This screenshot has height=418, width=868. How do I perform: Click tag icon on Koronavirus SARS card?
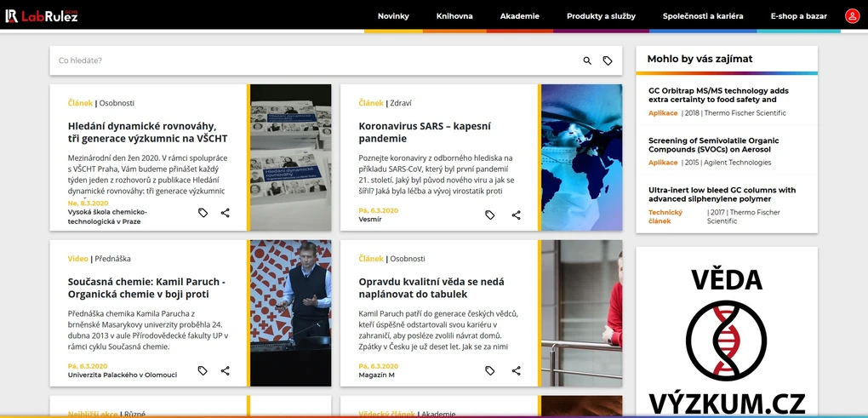click(490, 215)
